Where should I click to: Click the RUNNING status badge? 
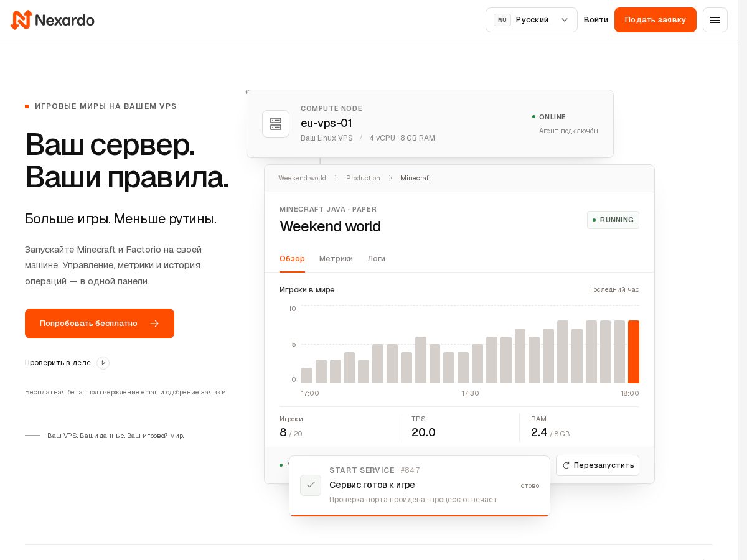click(613, 220)
